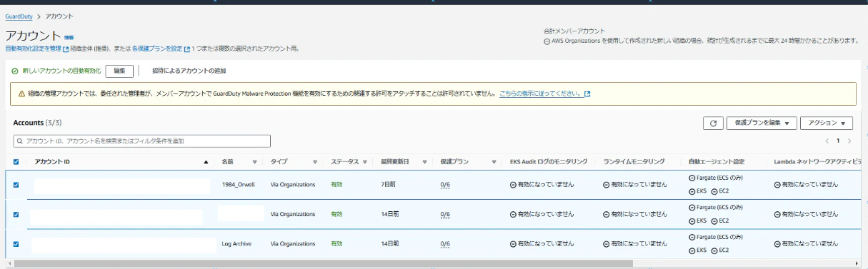
Task: Open the アクション dropdown menu
Action: click(827, 123)
